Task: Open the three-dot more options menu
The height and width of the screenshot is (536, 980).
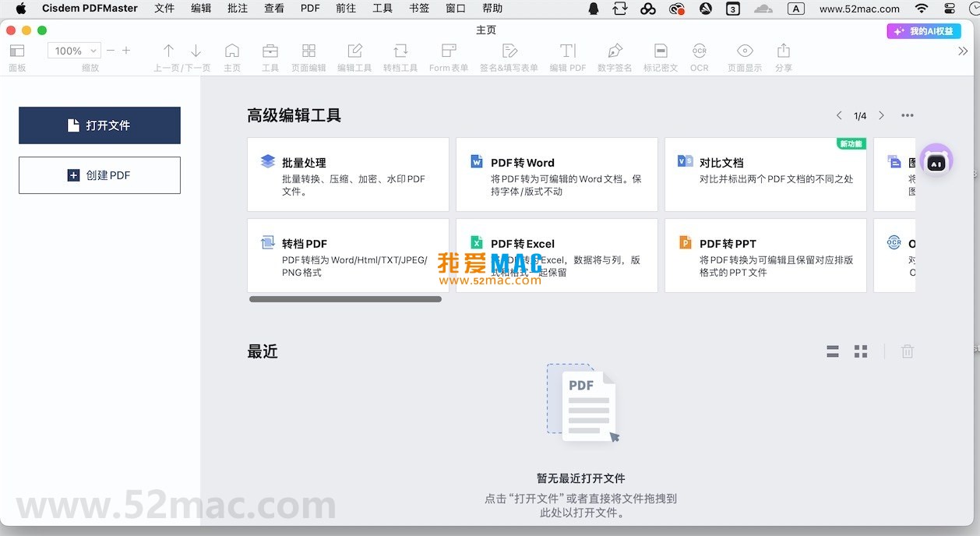Action: (908, 115)
